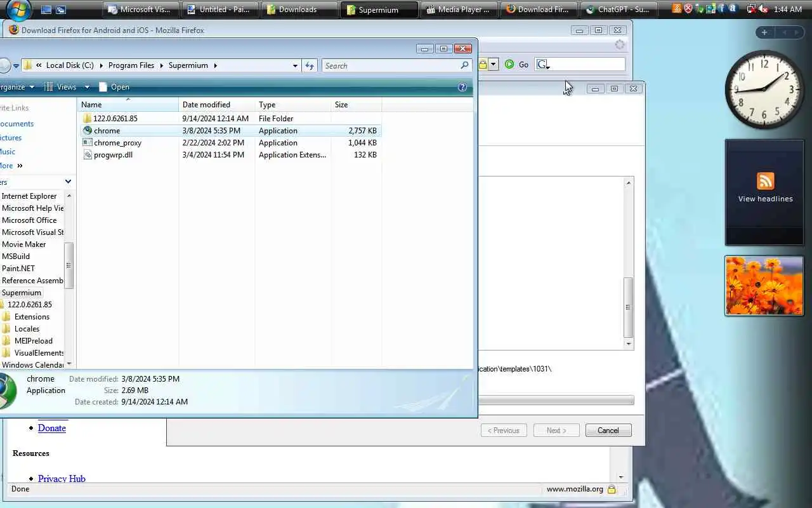
Task: Click More favorite links chevron
Action: coord(20,166)
